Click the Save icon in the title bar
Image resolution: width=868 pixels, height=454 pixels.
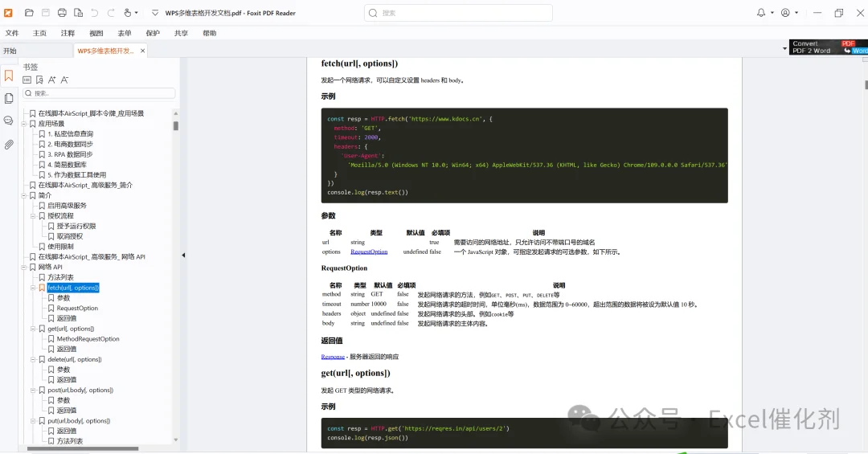[45, 13]
